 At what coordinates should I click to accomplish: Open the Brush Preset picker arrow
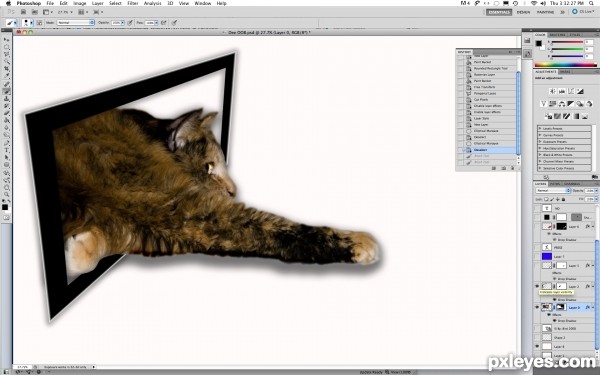31,23
